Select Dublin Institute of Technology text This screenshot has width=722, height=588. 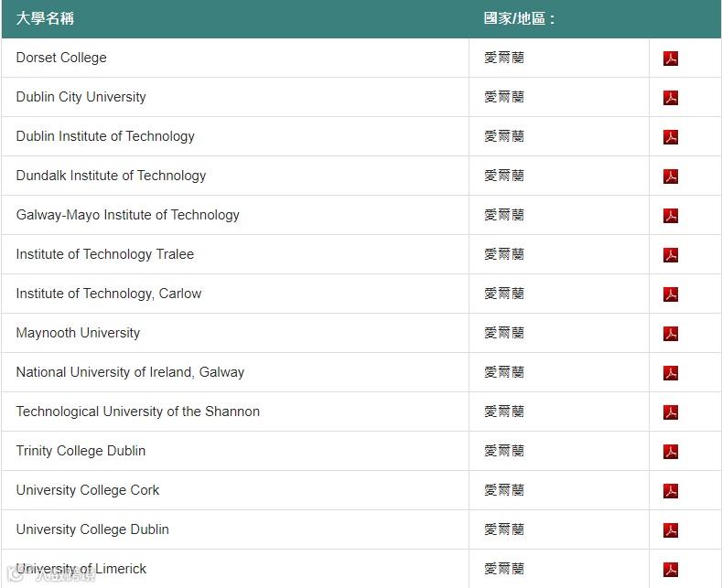point(105,136)
